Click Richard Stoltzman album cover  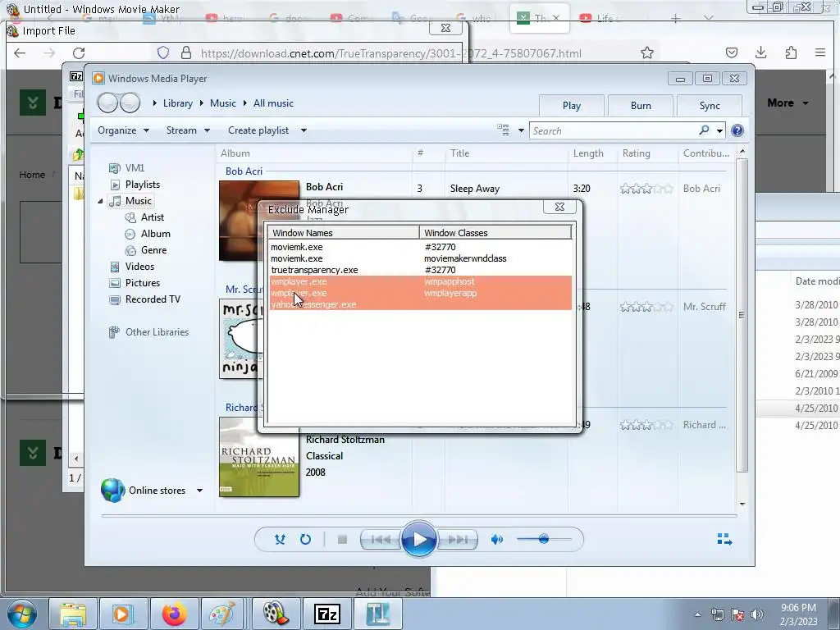click(259, 457)
